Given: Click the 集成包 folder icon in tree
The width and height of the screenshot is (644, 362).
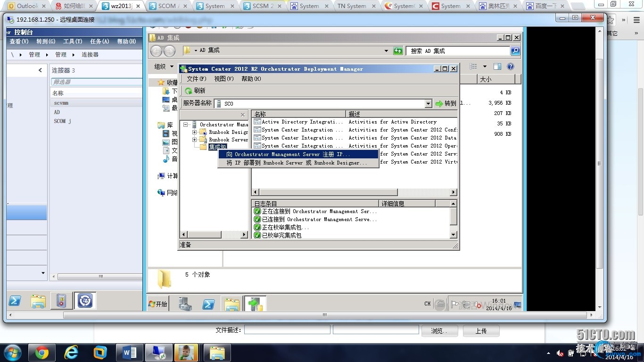Looking at the screenshot, I should point(204,147).
